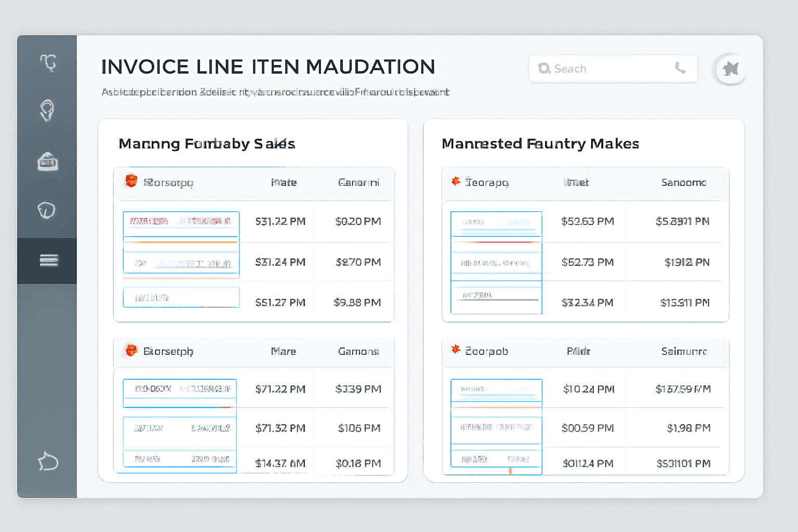Click the speech bubble icon at sidebar bottom
This screenshot has width=798, height=532.
pyautogui.click(x=48, y=461)
